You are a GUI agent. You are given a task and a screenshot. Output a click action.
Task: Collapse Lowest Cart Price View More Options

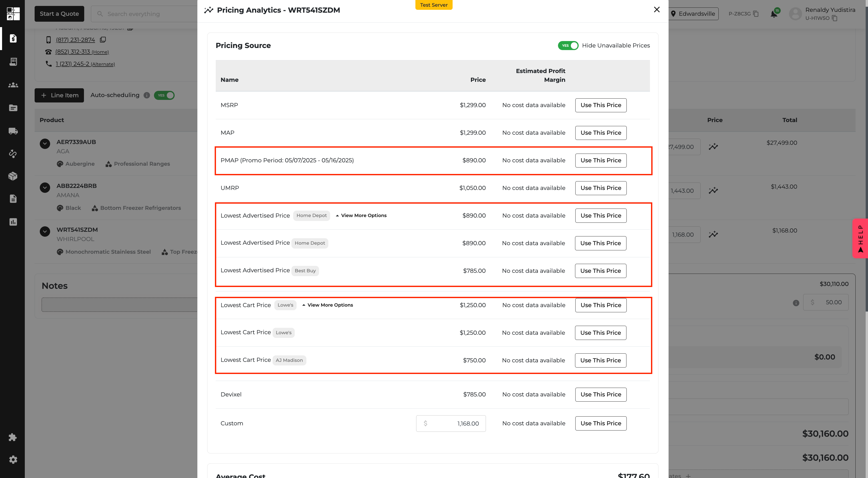click(x=328, y=305)
